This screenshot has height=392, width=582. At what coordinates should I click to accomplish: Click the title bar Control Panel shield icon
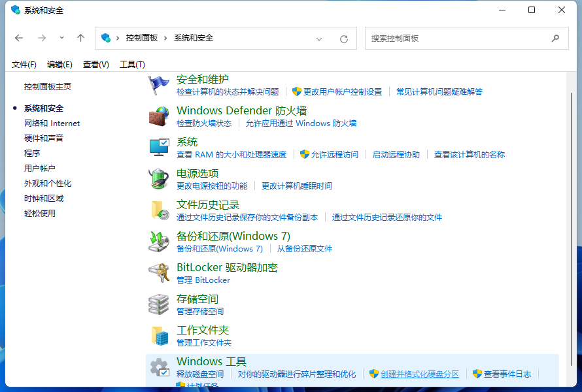[16, 10]
